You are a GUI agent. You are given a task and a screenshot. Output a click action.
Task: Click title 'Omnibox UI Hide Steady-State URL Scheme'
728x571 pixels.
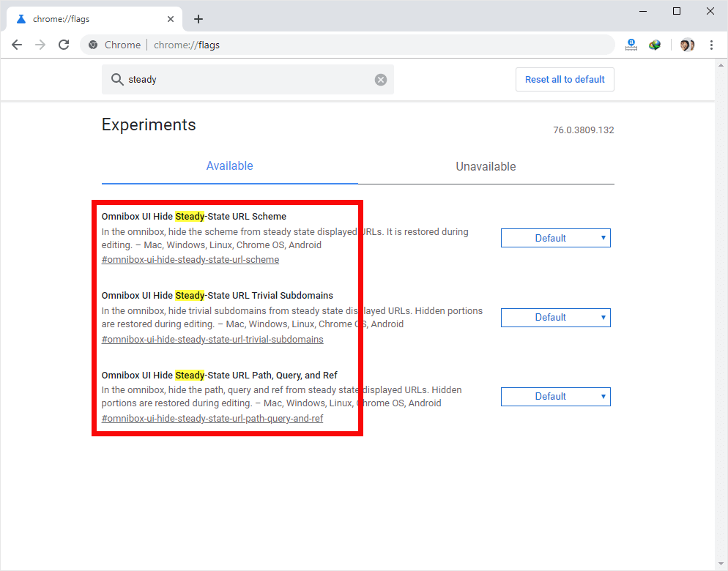click(x=193, y=217)
